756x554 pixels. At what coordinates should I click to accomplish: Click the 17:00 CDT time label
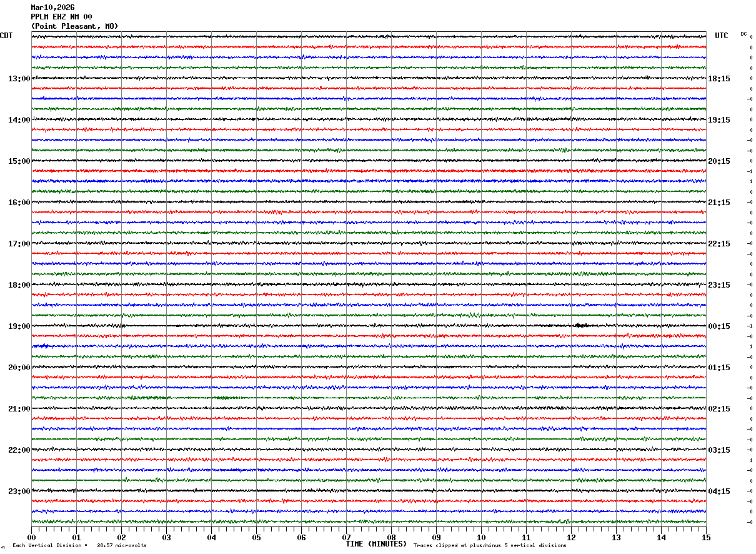tap(19, 244)
